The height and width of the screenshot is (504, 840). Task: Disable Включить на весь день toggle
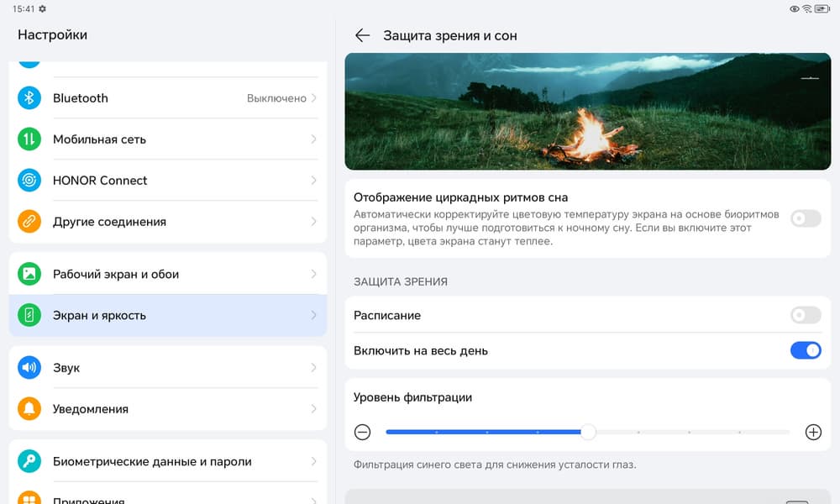tap(806, 350)
